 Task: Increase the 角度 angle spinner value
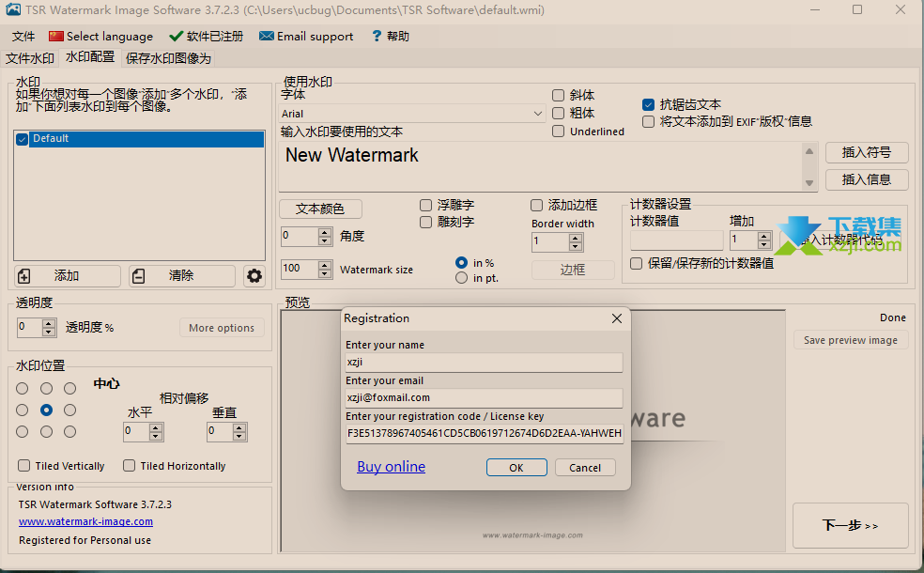coord(325,233)
